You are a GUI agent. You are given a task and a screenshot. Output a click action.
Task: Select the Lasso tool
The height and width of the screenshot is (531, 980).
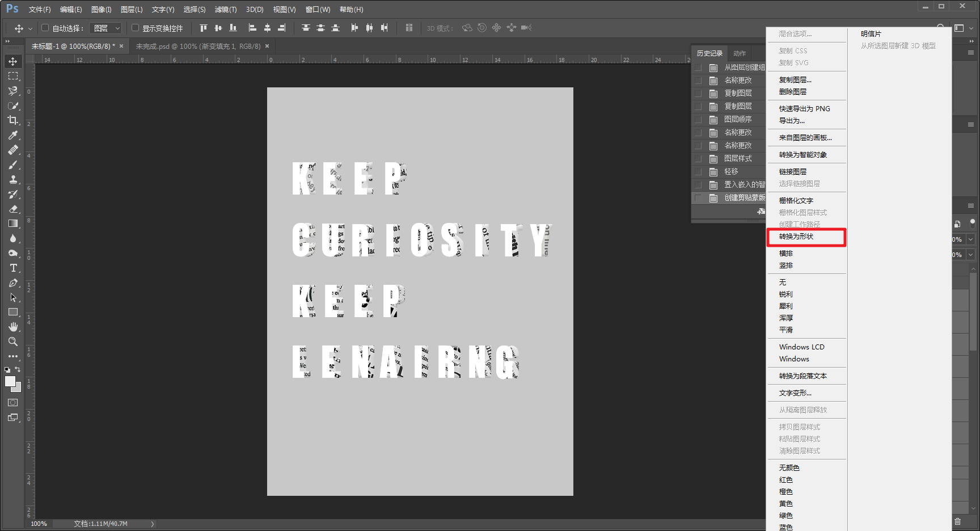(x=13, y=91)
